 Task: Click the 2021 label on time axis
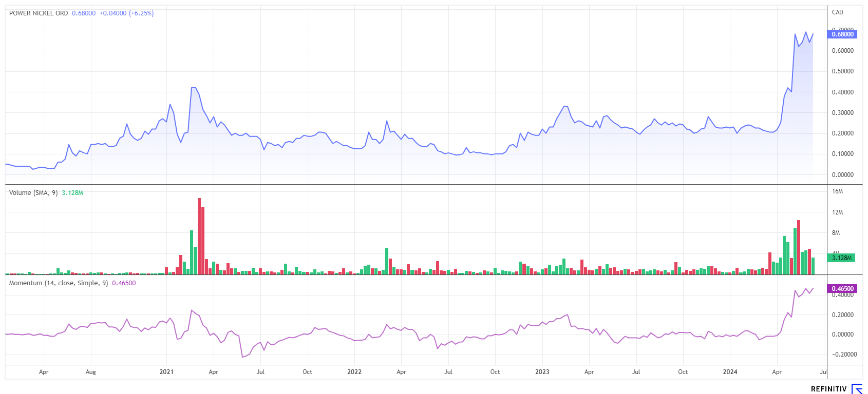pos(166,372)
